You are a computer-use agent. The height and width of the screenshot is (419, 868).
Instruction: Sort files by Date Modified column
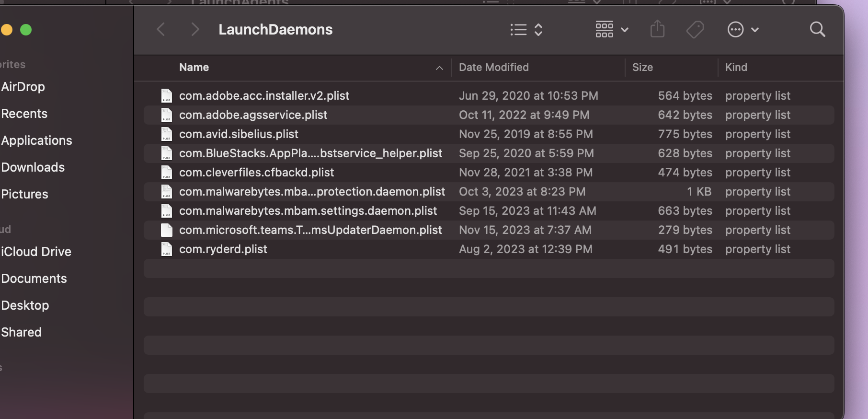pos(493,68)
